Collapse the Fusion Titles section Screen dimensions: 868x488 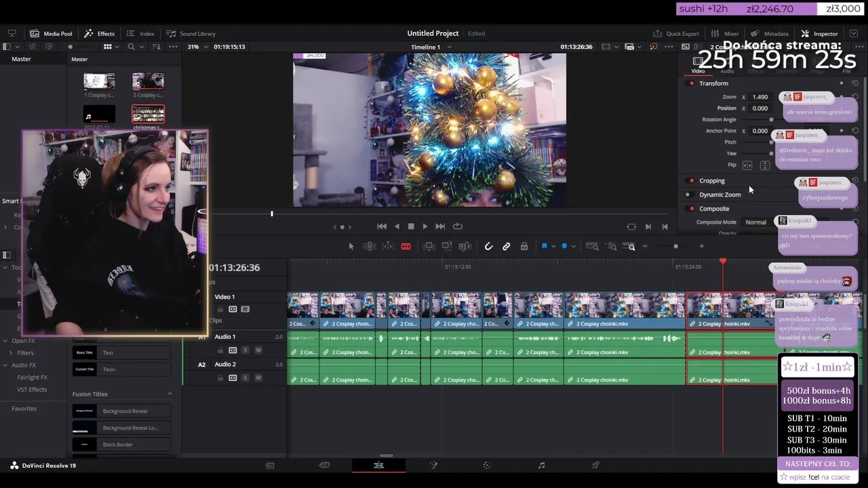(x=170, y=394)
